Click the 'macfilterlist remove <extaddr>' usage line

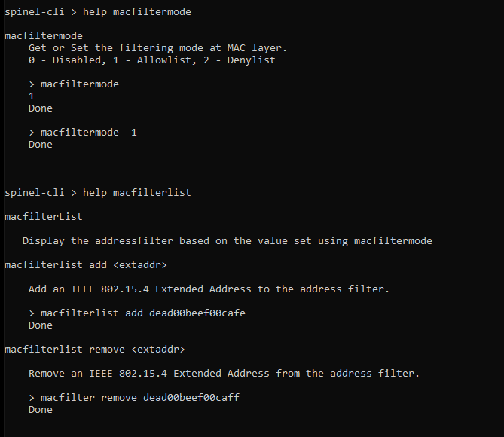[x=94, y=349]
